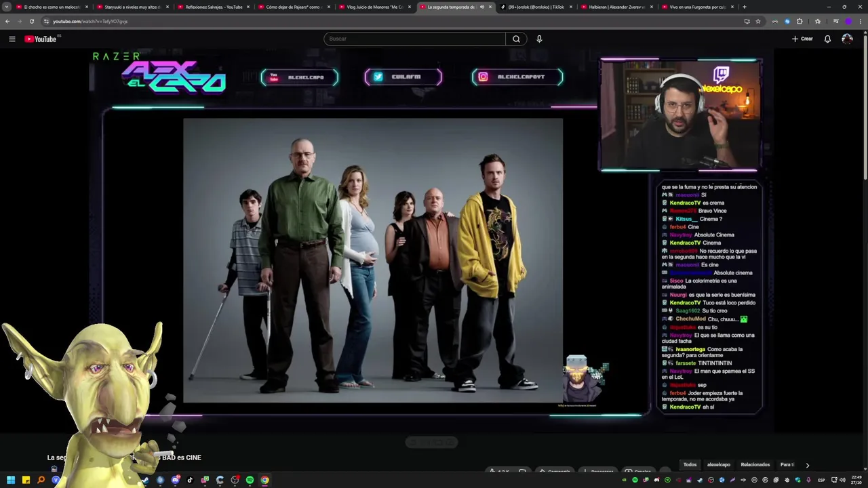Focus the Buscar search field

(x=414, y=39)
